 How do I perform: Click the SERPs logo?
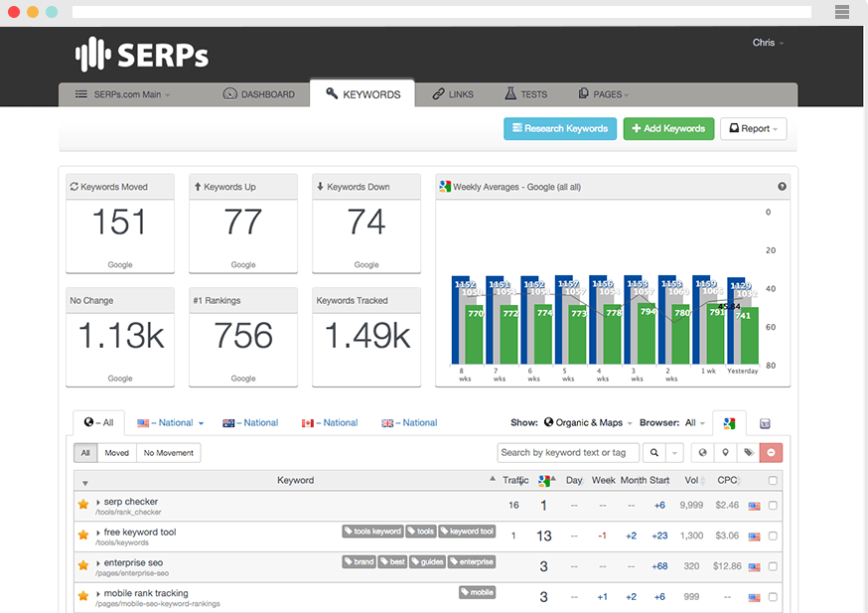[x=142, y=55]
